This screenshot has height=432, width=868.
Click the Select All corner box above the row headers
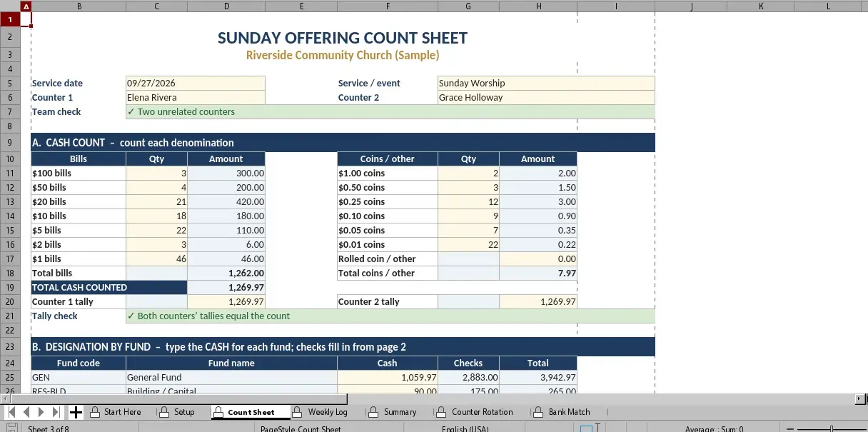[x=10, y=6]
